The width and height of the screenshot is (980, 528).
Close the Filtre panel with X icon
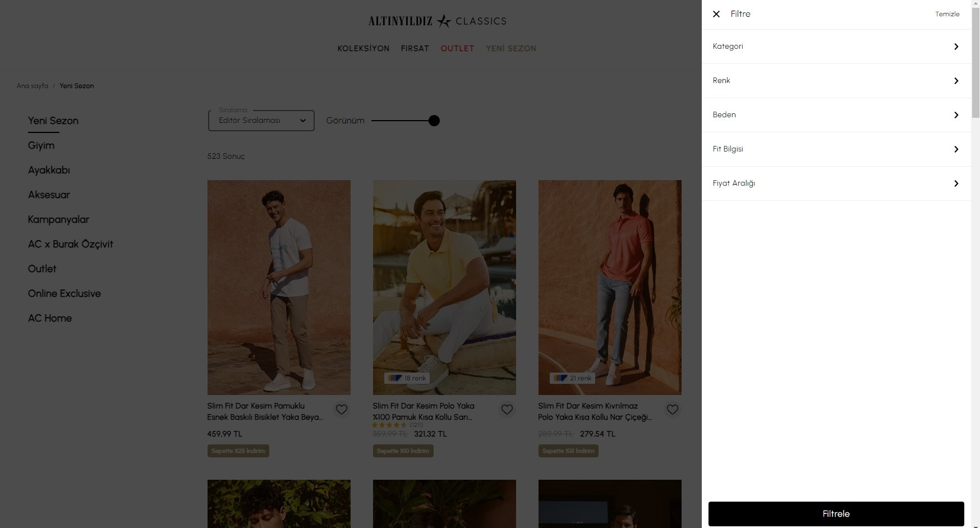716,14
